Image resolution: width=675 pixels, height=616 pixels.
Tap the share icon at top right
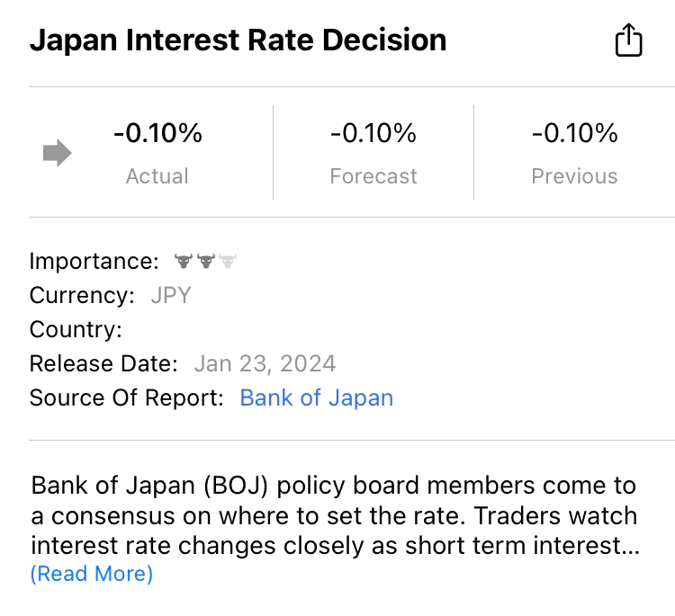628,40
